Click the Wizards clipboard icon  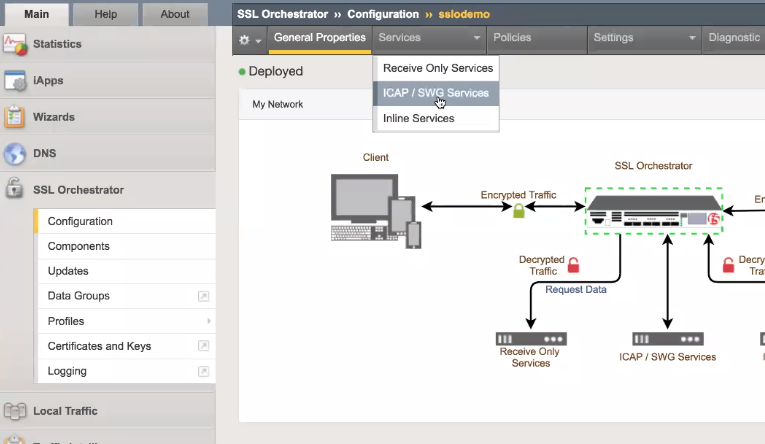[x=14, y=117]
